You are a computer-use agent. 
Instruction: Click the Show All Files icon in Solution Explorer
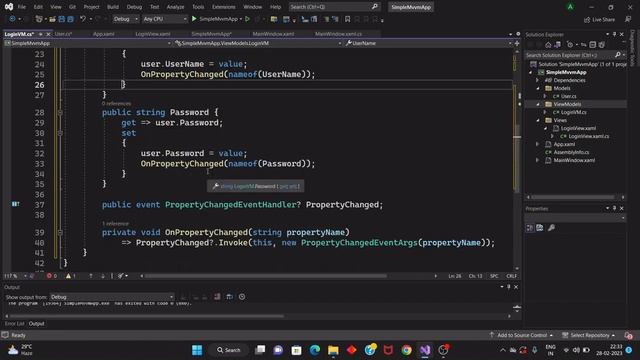(602, 44)
